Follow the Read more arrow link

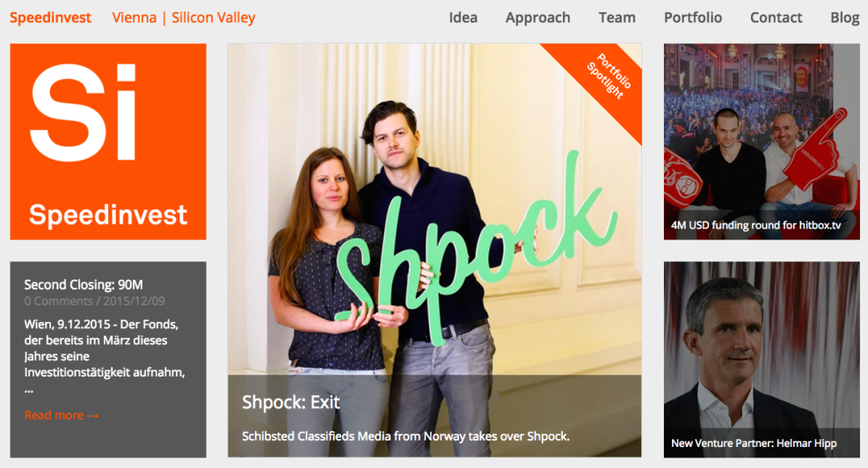pos(61,415)
